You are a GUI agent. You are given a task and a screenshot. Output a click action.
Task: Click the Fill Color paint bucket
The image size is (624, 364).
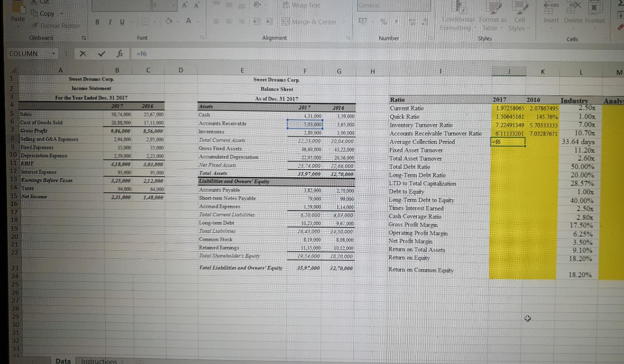(x=169, y=22)
